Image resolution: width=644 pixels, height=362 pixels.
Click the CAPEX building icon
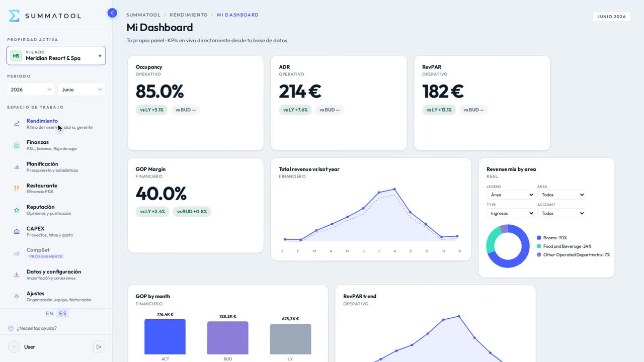tap(17, 232)
